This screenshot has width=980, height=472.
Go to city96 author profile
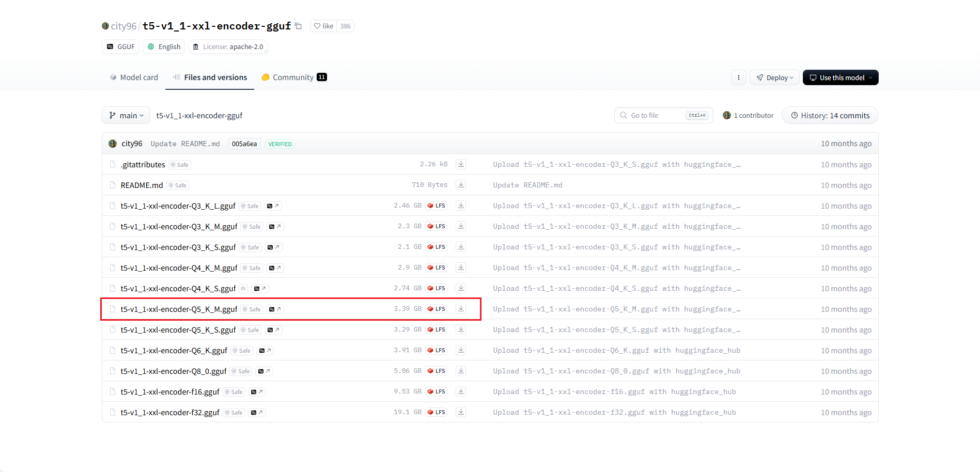123,26
